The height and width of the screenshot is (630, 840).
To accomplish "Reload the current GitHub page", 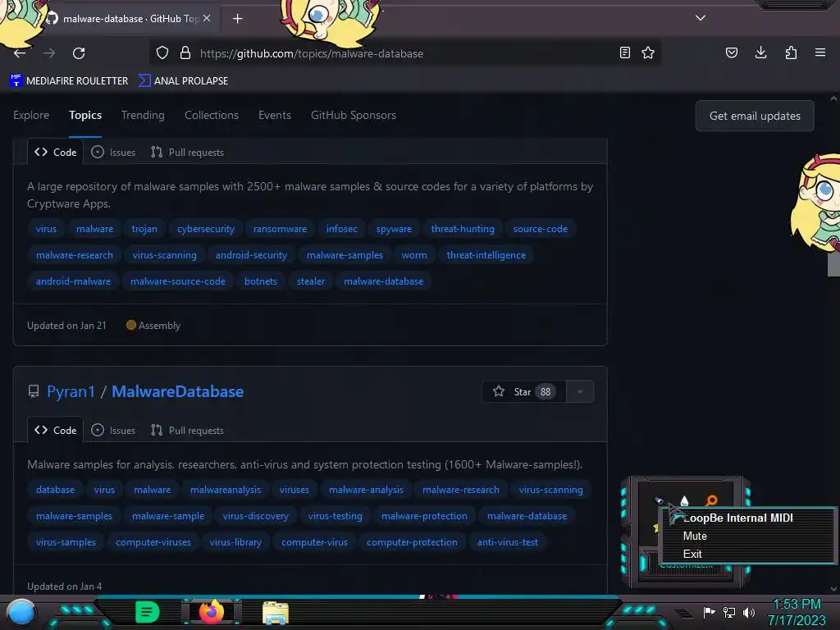I will 79,53.
